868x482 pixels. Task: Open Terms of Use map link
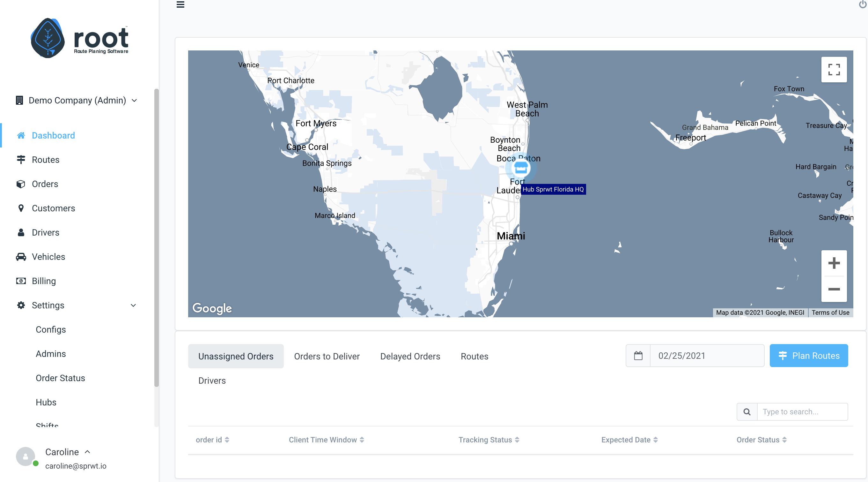[830, 312]
